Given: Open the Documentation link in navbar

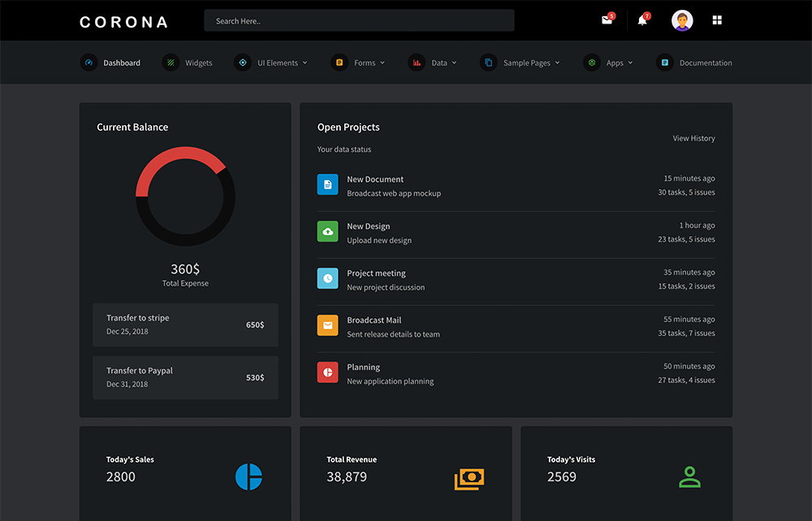Looking at the screenshot, I should coord(705,62).
